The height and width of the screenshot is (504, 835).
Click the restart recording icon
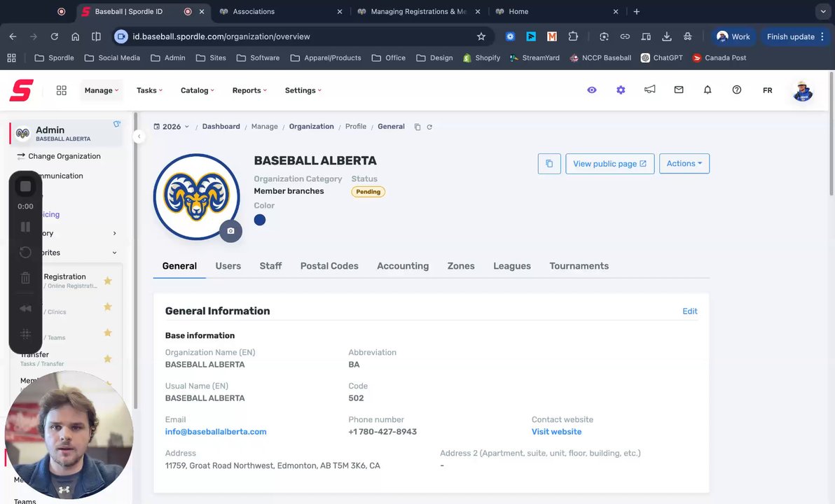click(x=25, y=252)
